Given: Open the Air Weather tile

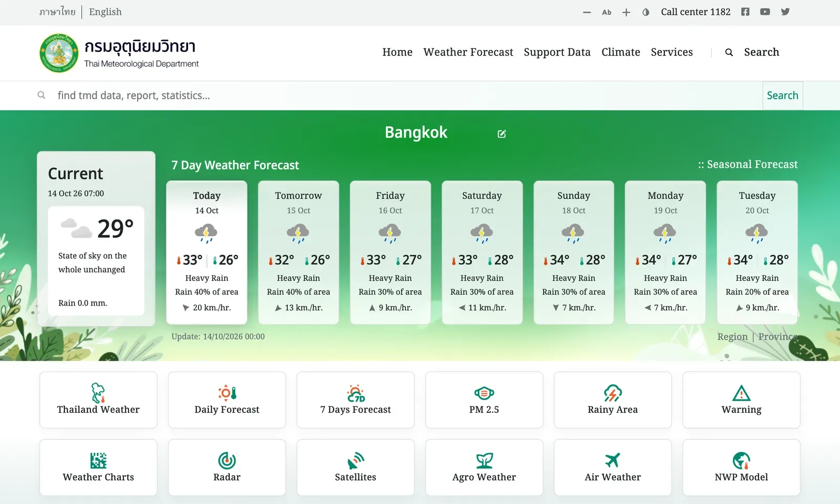Looking at the screenshot, I should coord(613,468).
